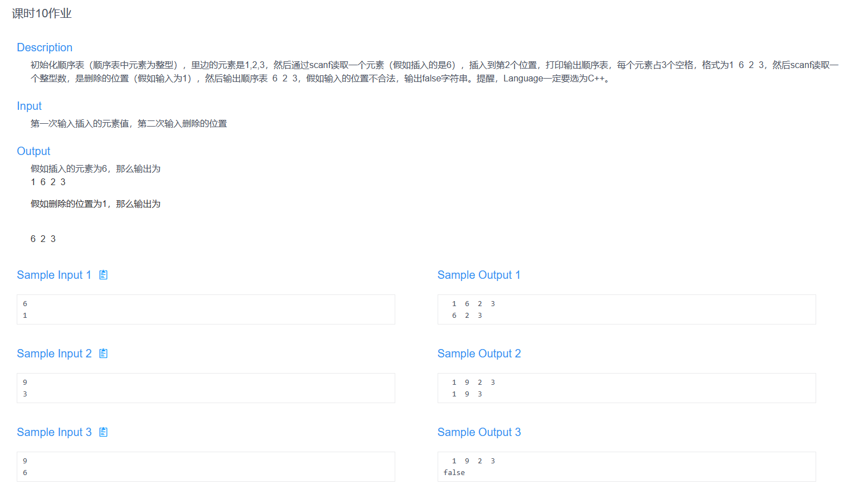Viewport: 868px width, 489px height.
Task: Click the line 假如插入的元素为6，那么输出为
Action: (x=95, y=169)
